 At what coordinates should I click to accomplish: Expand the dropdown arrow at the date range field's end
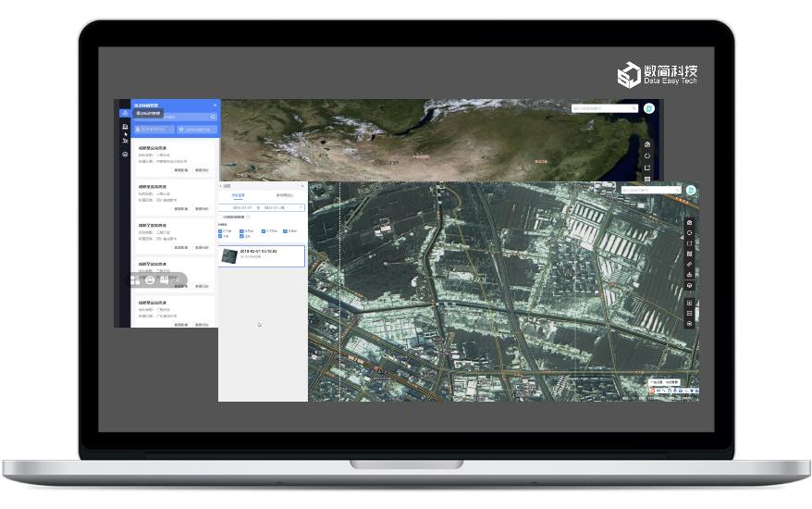[301, 207]
